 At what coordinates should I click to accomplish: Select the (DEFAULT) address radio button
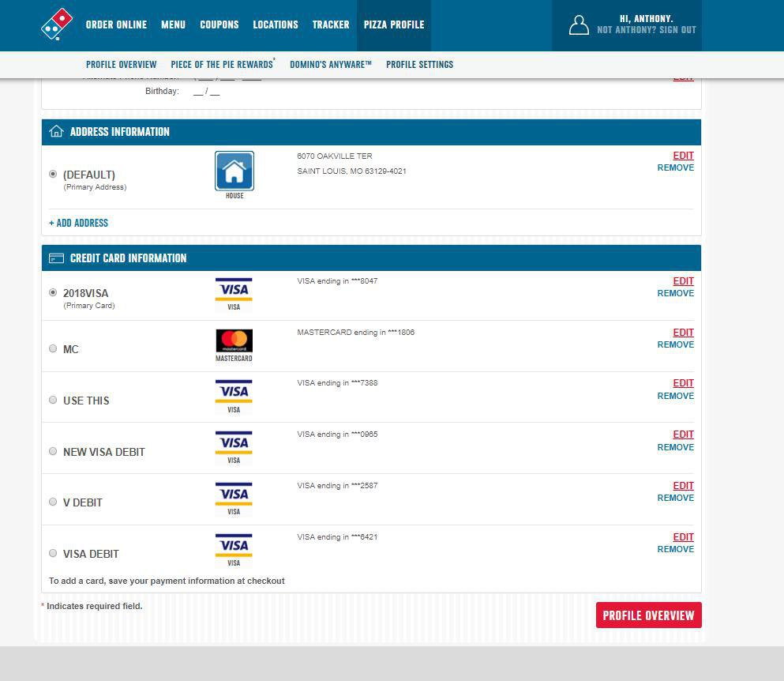[x=53, y=174]
